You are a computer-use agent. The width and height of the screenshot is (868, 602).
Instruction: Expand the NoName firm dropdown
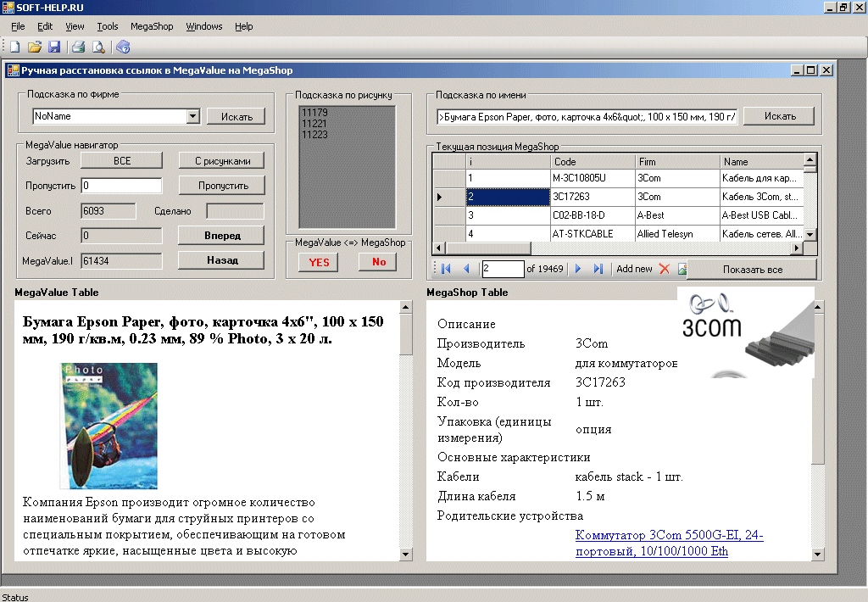click(192, 116)
